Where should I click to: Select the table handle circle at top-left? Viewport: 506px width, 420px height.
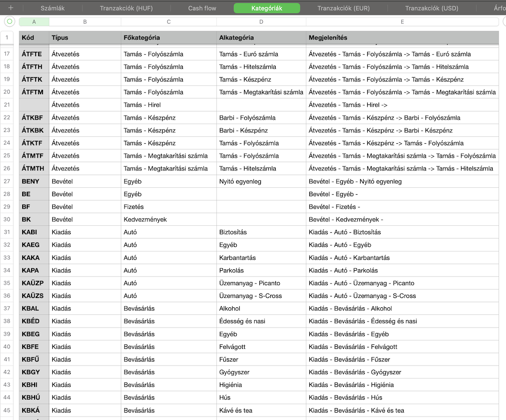click(x=9, y=22)
